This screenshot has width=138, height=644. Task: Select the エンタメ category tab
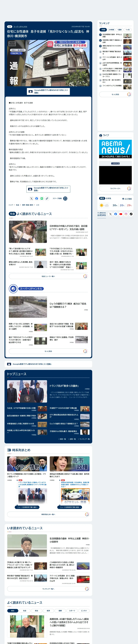click(84, 611)
